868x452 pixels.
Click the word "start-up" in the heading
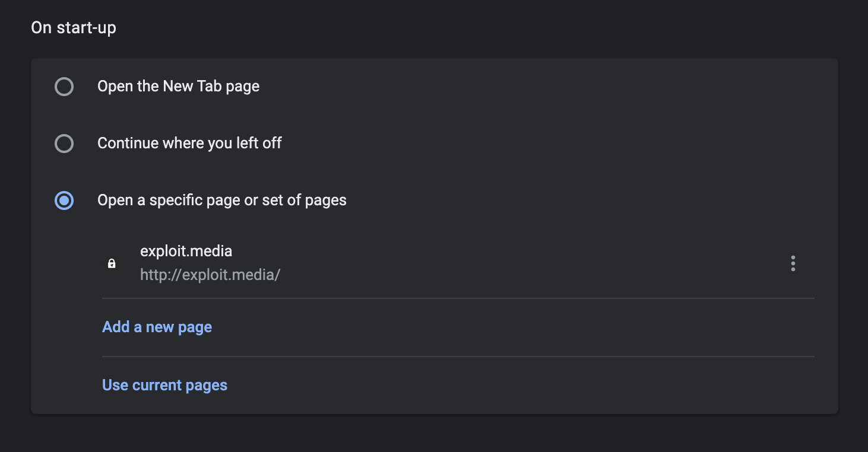[x=85, y=27]
